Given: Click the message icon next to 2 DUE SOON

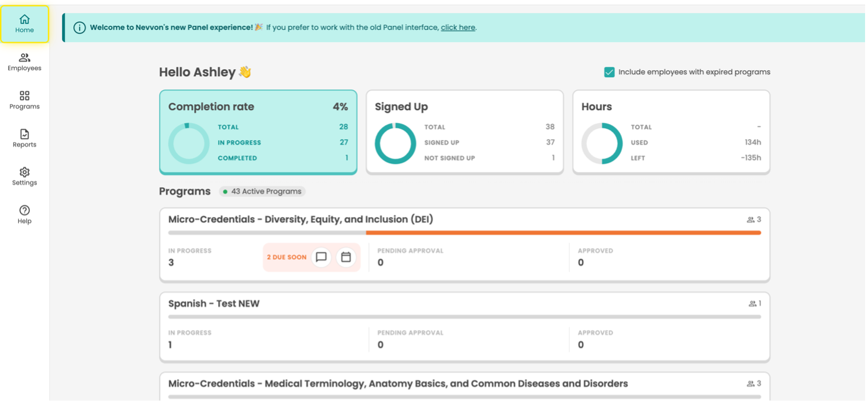Looking at the screenshot, I should pos(320,257).
